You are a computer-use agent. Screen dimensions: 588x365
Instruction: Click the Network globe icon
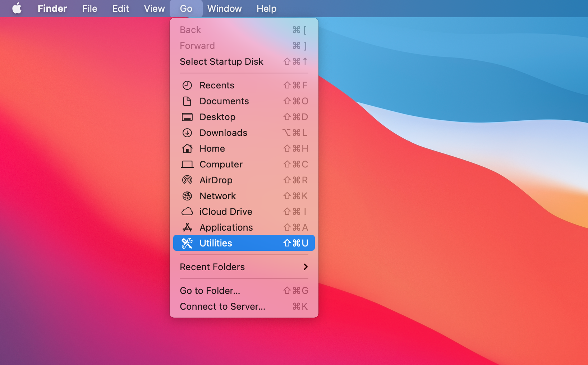pos(187,196)
